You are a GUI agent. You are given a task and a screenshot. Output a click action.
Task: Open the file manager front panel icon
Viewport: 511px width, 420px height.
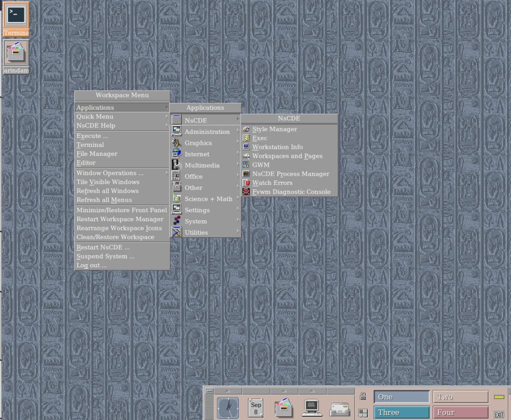click(283, 408)
